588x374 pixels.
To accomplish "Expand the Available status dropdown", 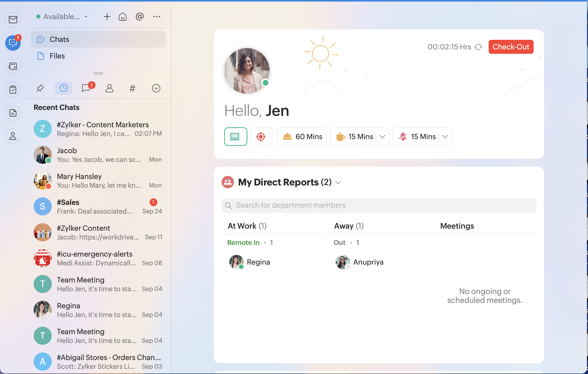I will pos(62,17).
